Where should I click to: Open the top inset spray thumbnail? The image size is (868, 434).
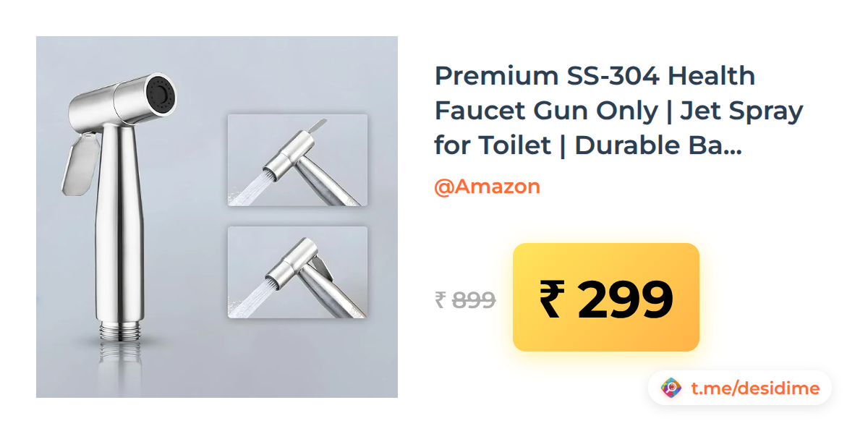click(x=297, y=160)
